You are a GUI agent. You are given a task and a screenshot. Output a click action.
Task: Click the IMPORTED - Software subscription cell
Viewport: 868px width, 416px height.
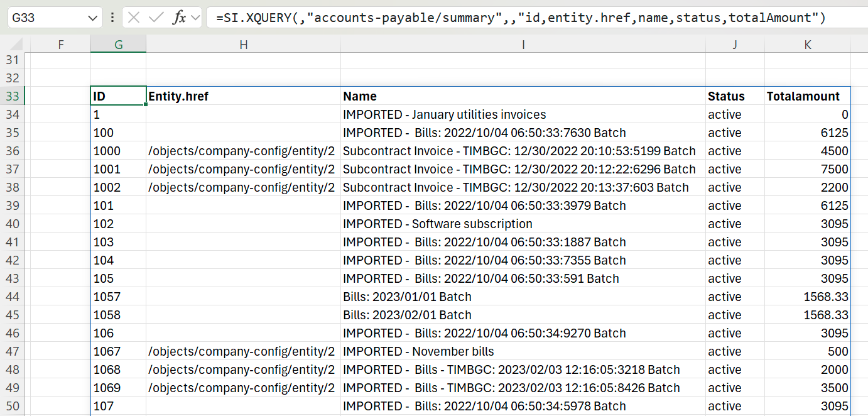point(523,224)
